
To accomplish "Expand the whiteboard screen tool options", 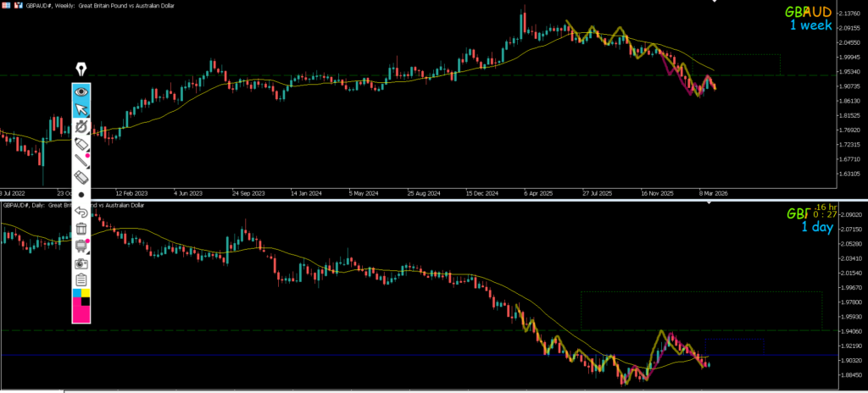I will [x=81, y=246].
